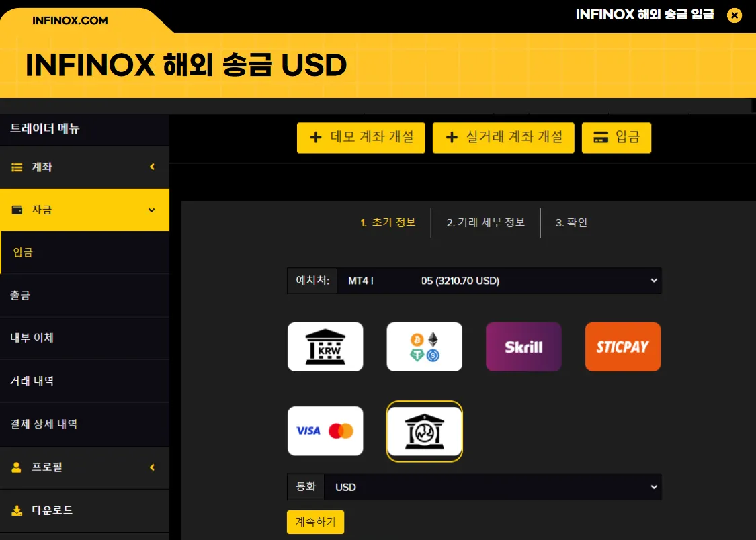Image resolution: width=756 pixels, height=540 pixels.
Task: Click the user icon beside 프로필
Action: pos(16,467)
